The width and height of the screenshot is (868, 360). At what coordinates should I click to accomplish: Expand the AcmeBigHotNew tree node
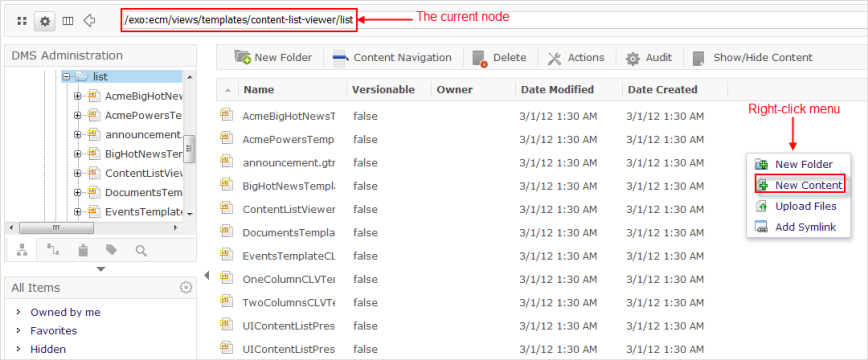pyautogui.click(x=78, y=96)
